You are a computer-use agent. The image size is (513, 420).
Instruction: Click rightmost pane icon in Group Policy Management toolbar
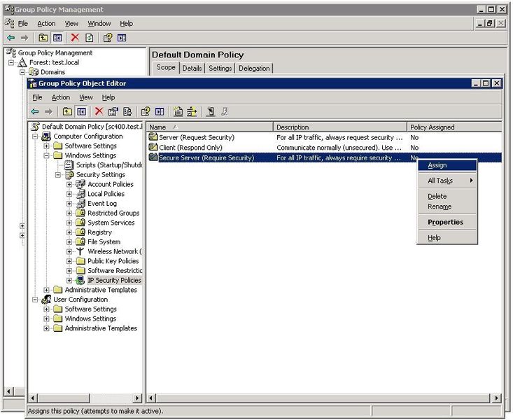click(x=122, y=38)
